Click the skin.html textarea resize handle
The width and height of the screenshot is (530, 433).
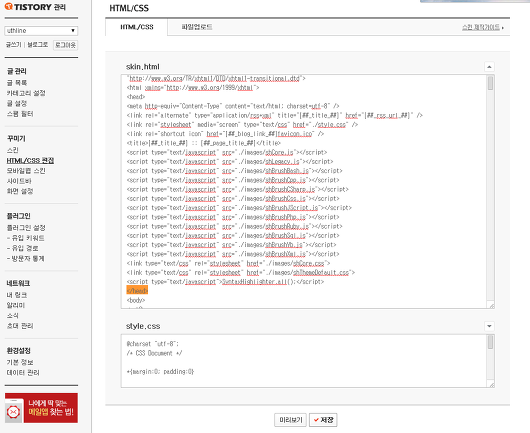[x=492, y=306]
